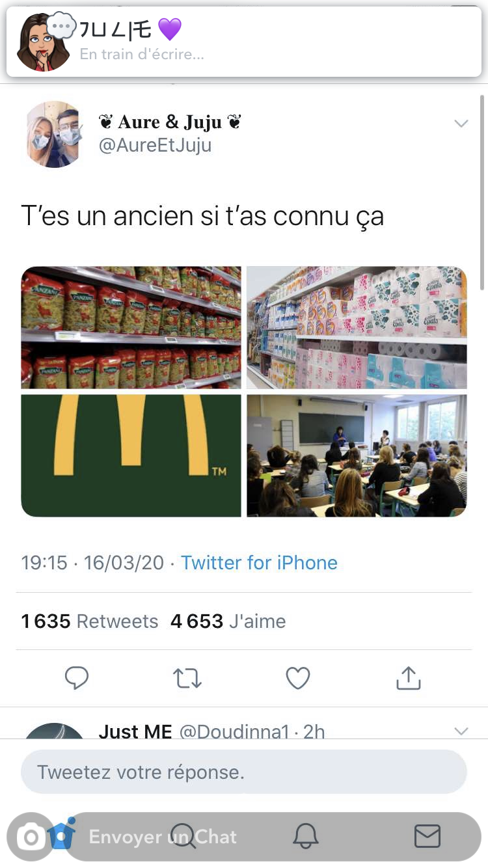This screenshot has width=488, height=868.
Task: Tap the reply speech bubble icon
Action: 77,678
